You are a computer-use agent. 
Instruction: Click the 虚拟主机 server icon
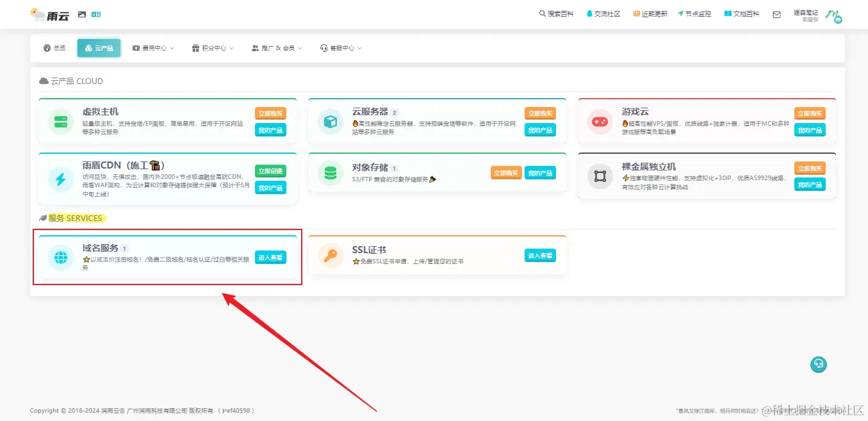point(61,121)
